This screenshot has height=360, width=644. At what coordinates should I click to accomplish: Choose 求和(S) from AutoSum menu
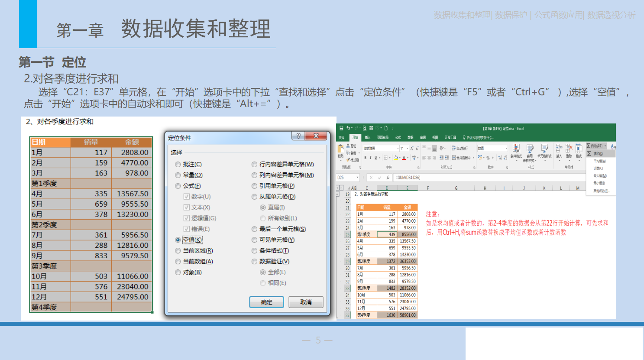[601, 154]
